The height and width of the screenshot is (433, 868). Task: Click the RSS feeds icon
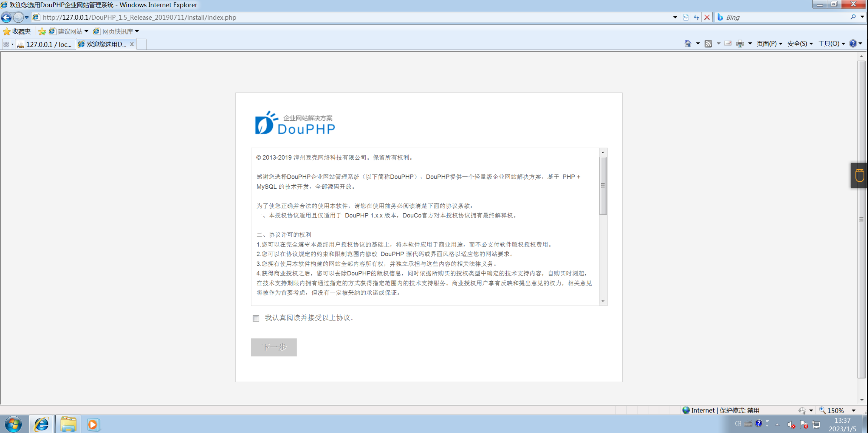tap(708, 44)
